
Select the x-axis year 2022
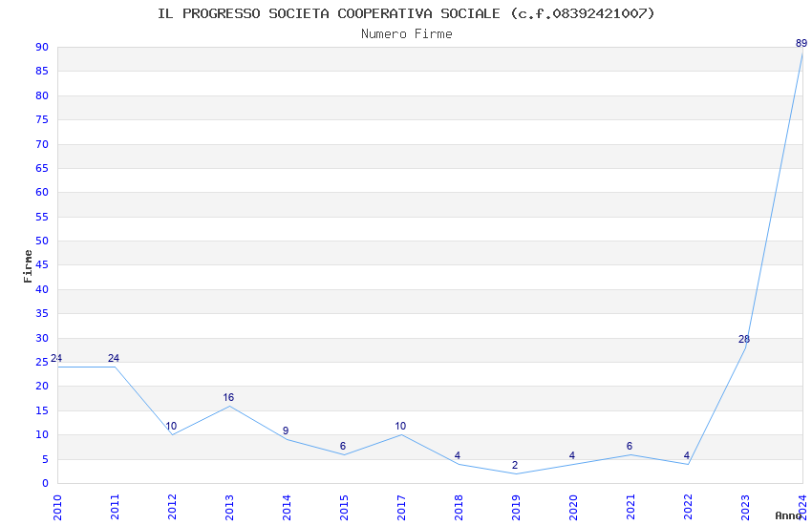(x=688, y=508)
